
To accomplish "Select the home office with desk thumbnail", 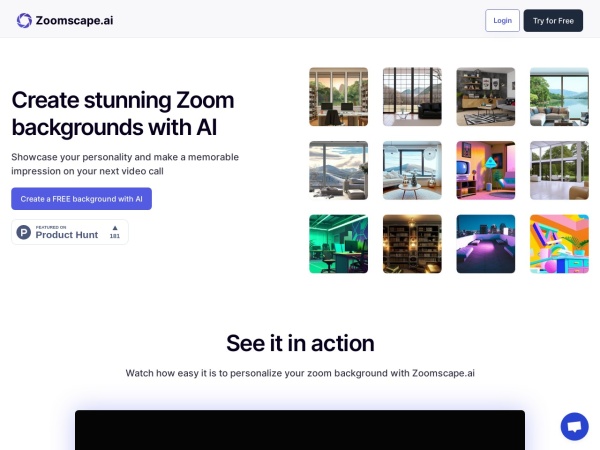I will click(338, 97).
